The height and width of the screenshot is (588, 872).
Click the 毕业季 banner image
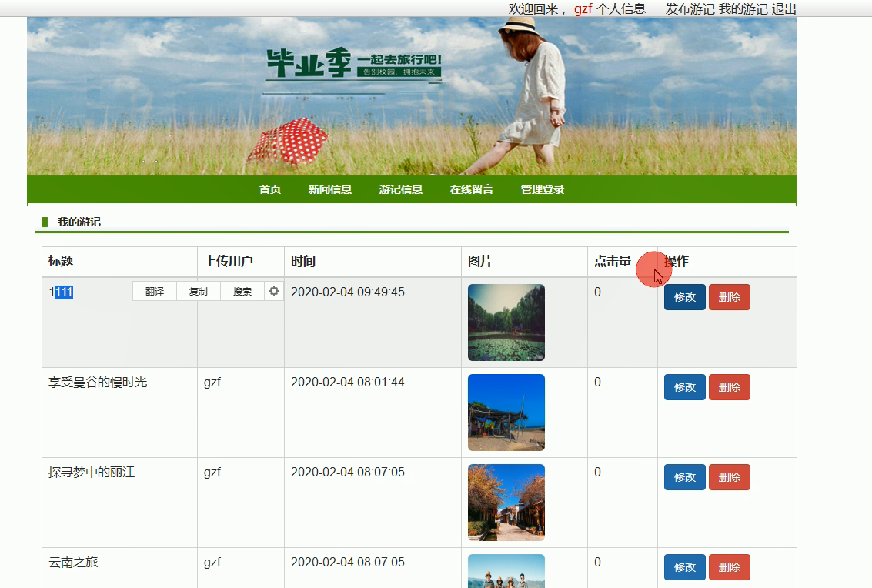tap(412, 96)
